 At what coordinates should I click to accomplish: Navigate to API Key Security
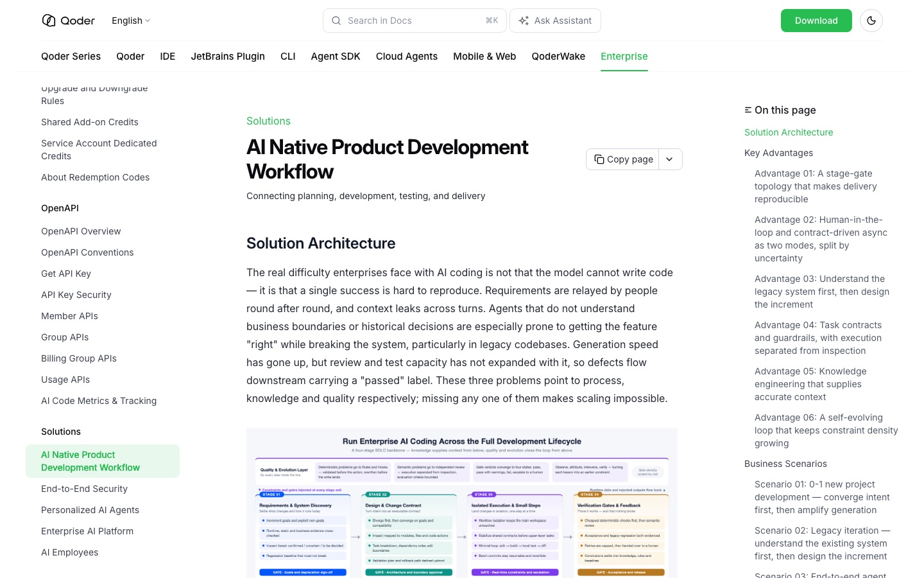(x=76, y=295)
